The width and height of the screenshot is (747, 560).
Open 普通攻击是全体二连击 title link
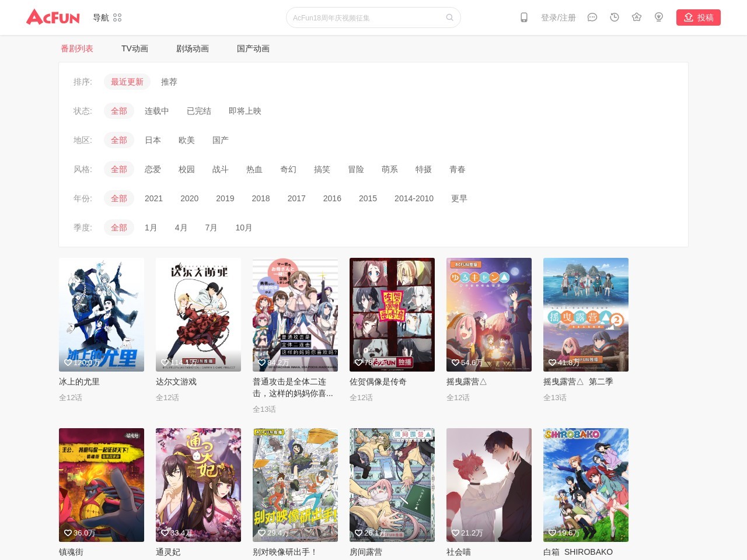point(293,387)
